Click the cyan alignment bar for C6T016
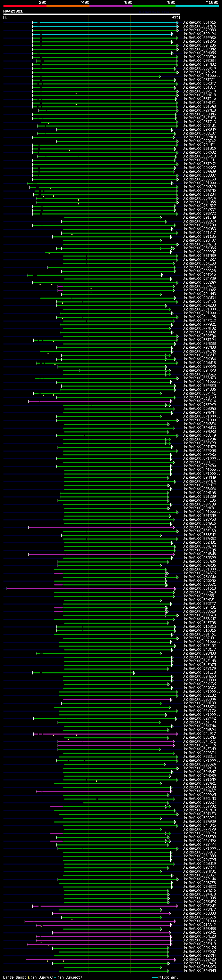The width and height of the screenshot is (222, 980). tap(105, 23)
